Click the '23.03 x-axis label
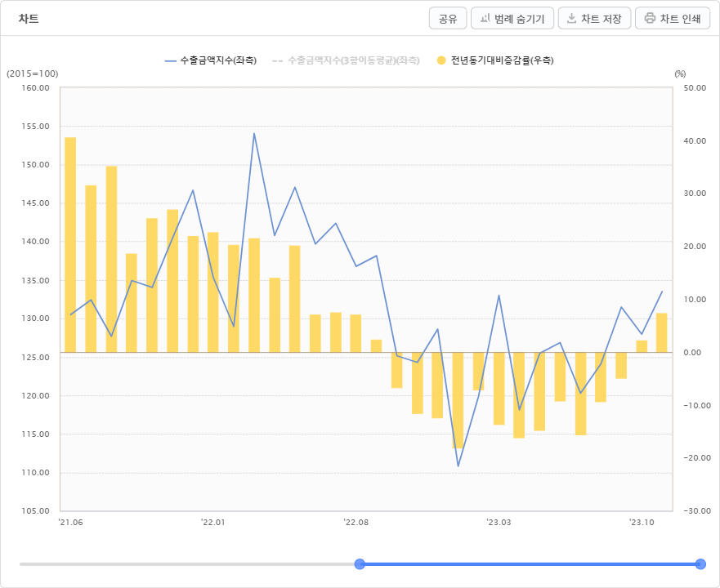Image resolution: width=720 pixels, height=588 pixels. pyautogui.click(x=499, y=523)
